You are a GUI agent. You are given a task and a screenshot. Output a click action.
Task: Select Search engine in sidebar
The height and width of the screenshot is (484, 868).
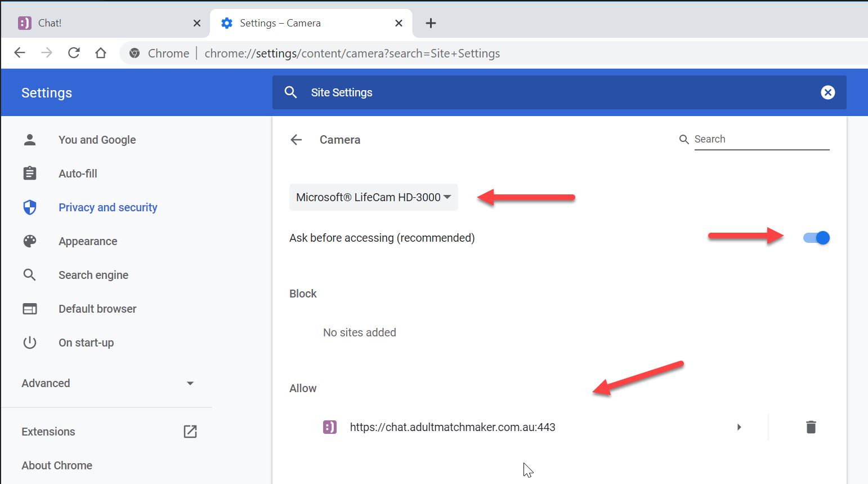pyautogui.click(x=93, y=275)
